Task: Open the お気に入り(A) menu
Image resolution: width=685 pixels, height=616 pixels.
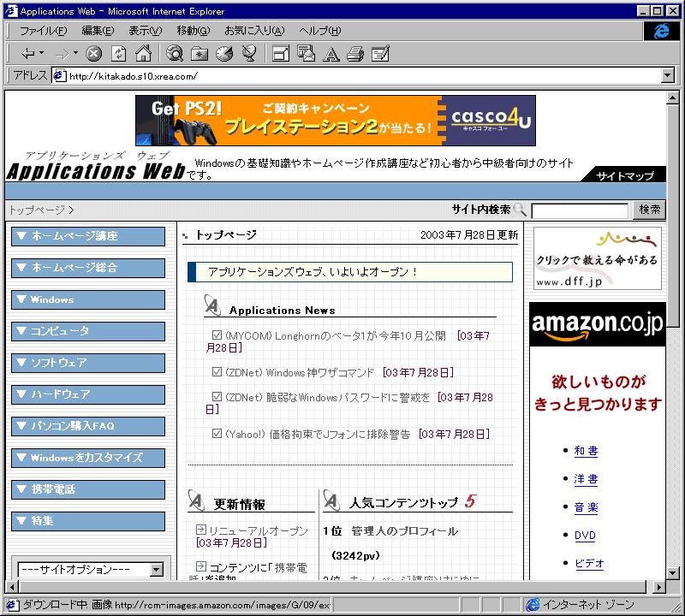Action: (254, 31)
